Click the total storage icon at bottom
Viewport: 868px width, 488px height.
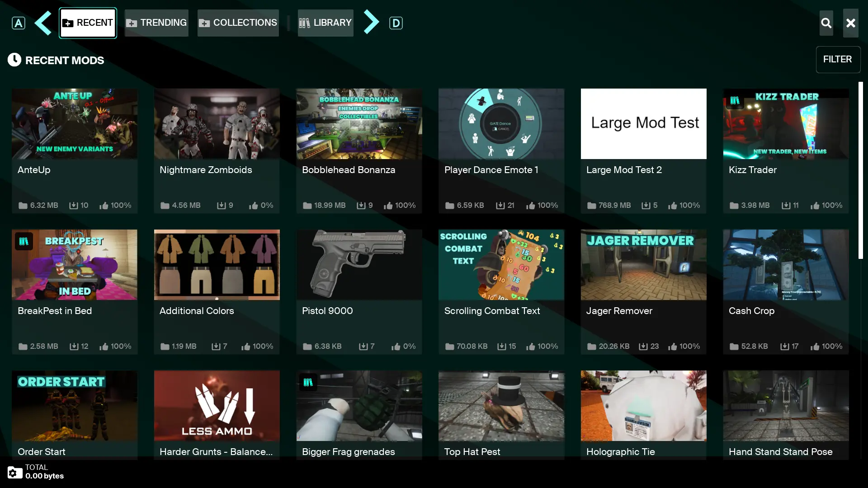click(x=14, y=472)
